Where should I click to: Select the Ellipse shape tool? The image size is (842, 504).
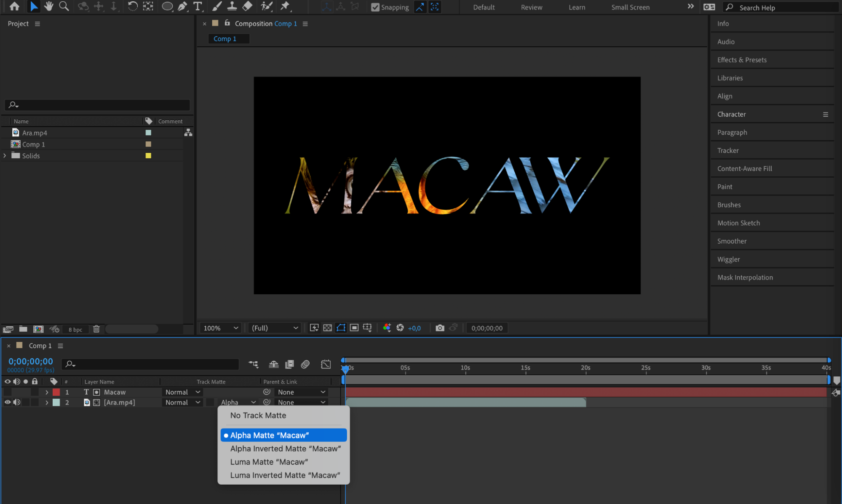[167, 6]
